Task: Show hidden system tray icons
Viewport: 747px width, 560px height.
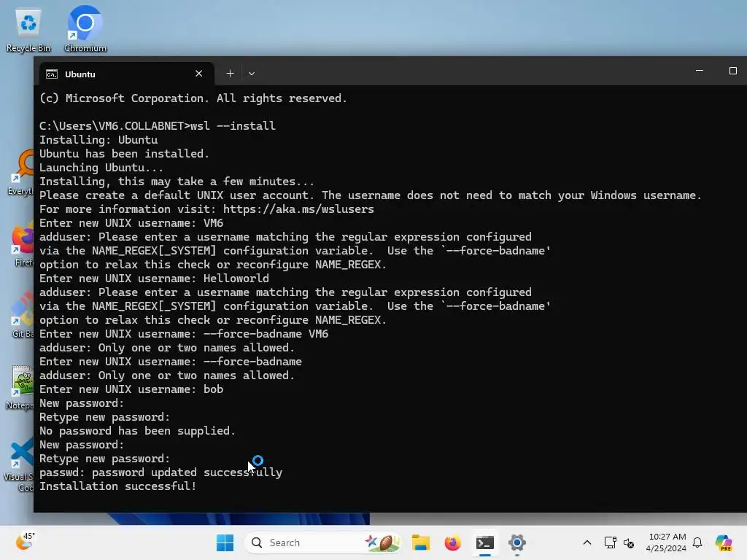Action: coord(587,542)
